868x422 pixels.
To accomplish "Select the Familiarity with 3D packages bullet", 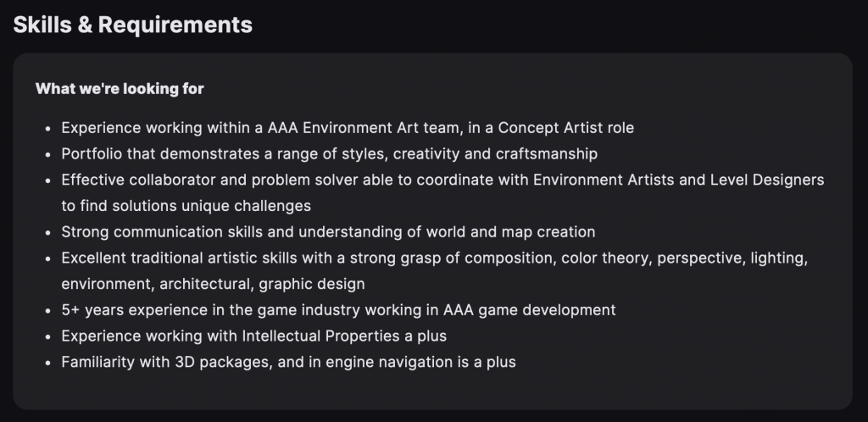I will (x=288, y=363).
